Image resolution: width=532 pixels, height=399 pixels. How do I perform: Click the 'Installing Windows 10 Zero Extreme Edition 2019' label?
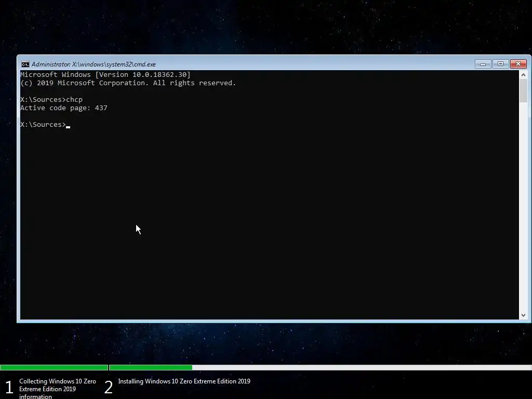(184, 381)
